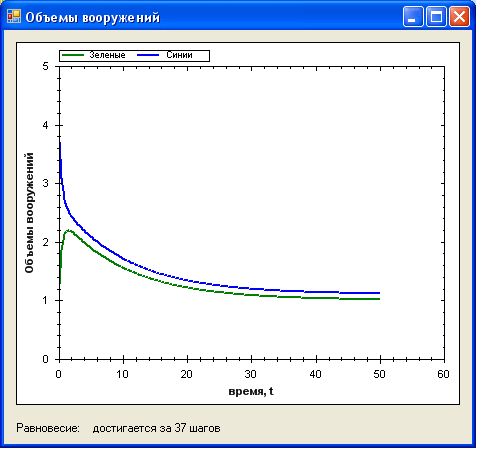Click the blue curve's starting point near 3.7

click(60, 143)
